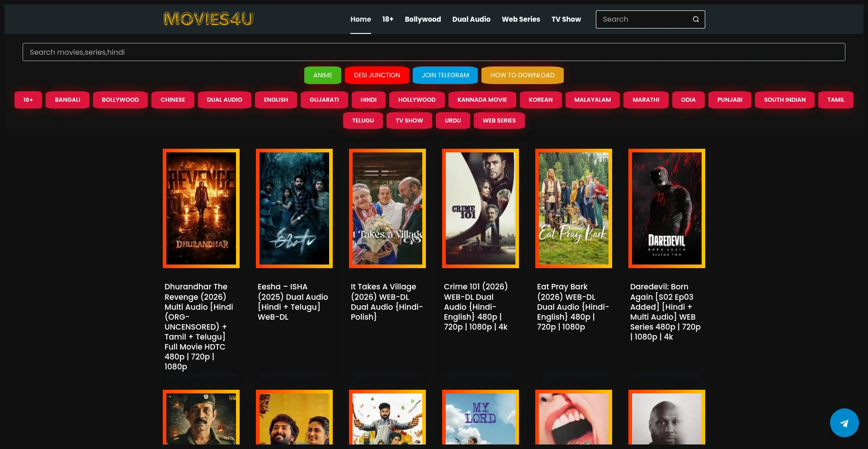Select the URDU category tag
This screenshot has height=449, width=868.
(453, 121)
